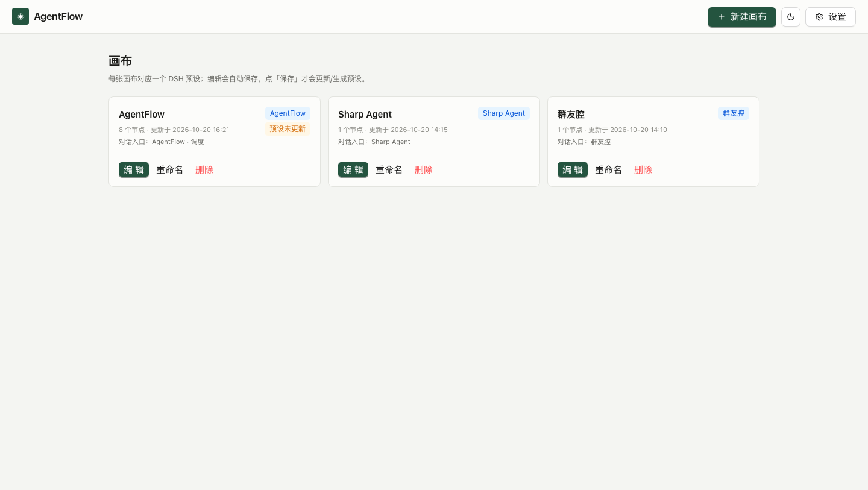Open the editor for the 群友腔 canvas
Image resolution: width=868 pixels, height=490 pixels.
pos(573,170)
